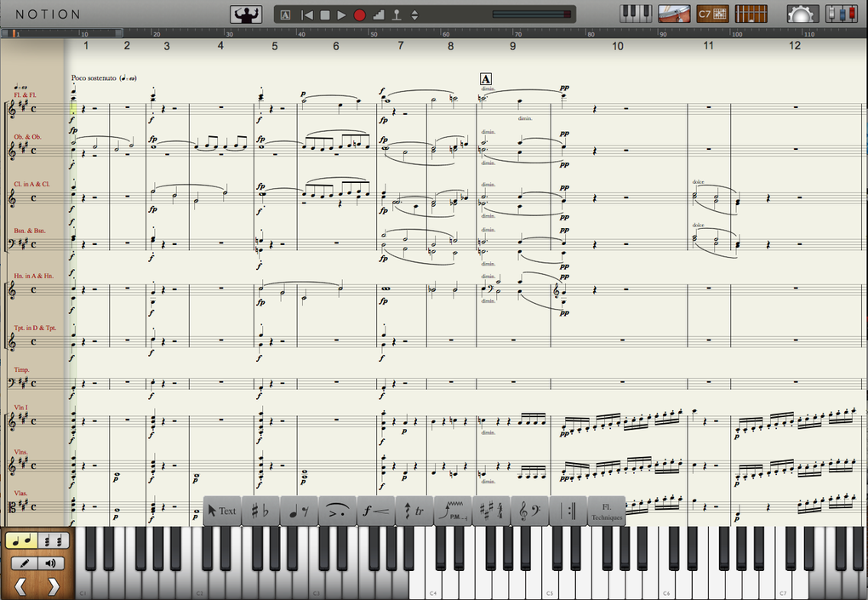Shift keyboard left with arrow
Image resolution: width=868 pixels, height=600 pixels.
pyautogui.click(x=20, y=586)
